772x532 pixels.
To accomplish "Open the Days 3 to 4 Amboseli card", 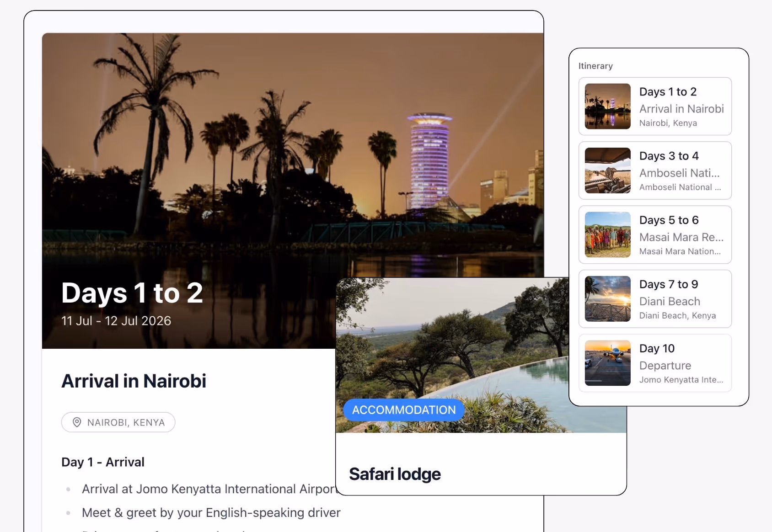I will [x=655, y=170].
